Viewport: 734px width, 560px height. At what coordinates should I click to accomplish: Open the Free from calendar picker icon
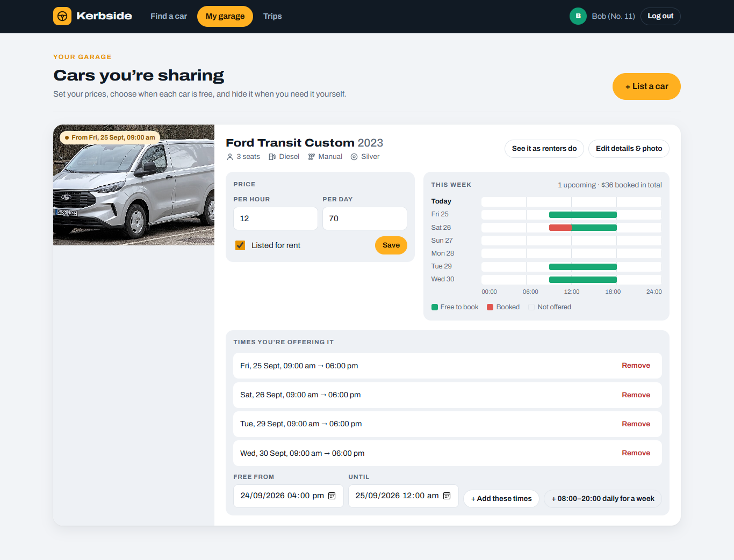coord(332,496)
